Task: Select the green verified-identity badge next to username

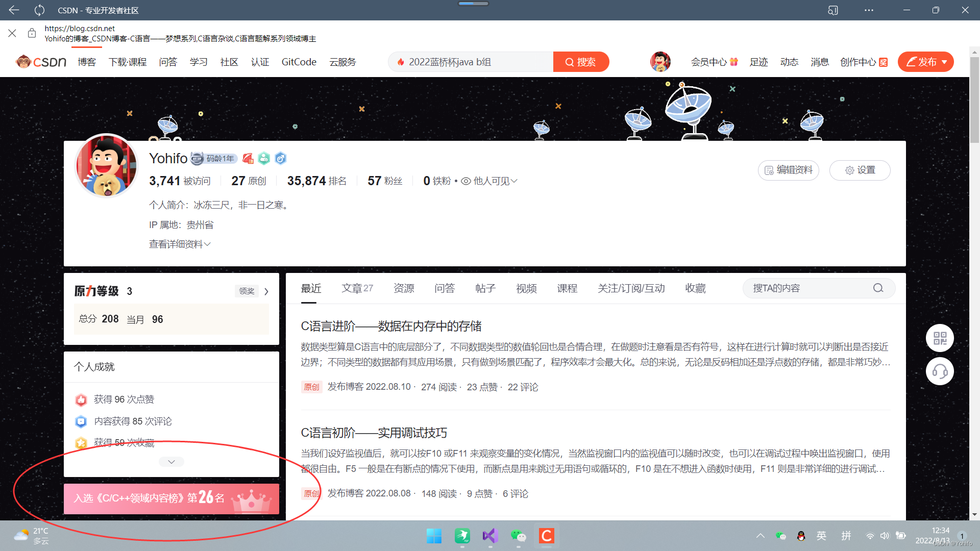Action: pyautogui.click(x=264, y=158)
